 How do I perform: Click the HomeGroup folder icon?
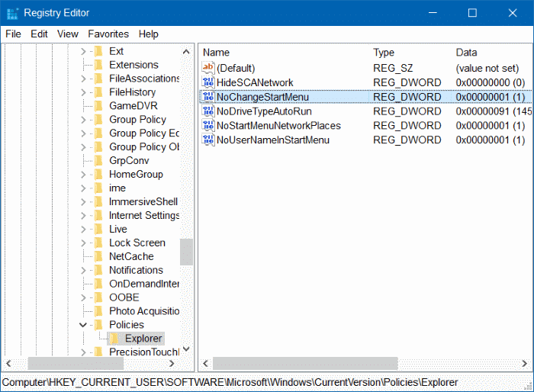click(98, 174)
